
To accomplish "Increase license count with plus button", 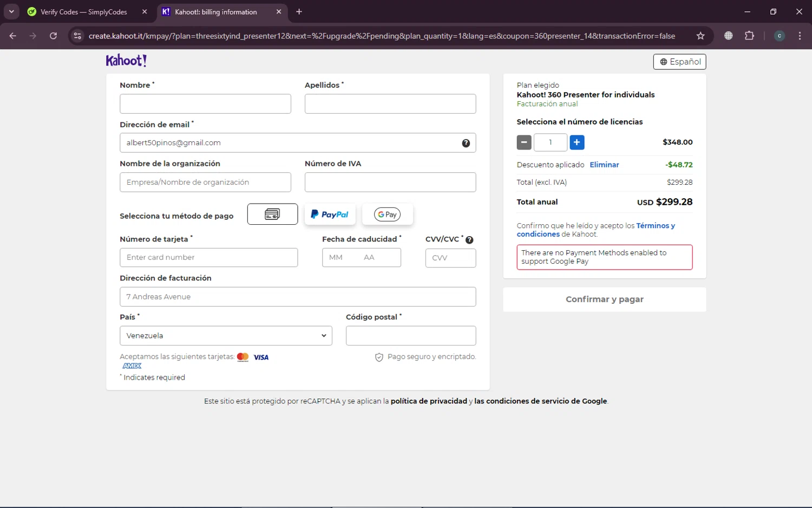I will click(577, 142).
